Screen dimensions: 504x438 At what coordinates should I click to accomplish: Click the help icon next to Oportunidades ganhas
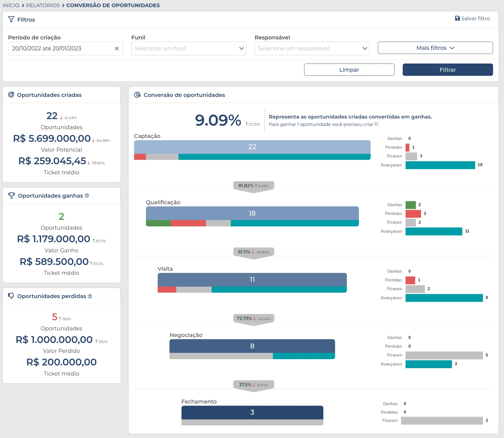tap(87, 195)
